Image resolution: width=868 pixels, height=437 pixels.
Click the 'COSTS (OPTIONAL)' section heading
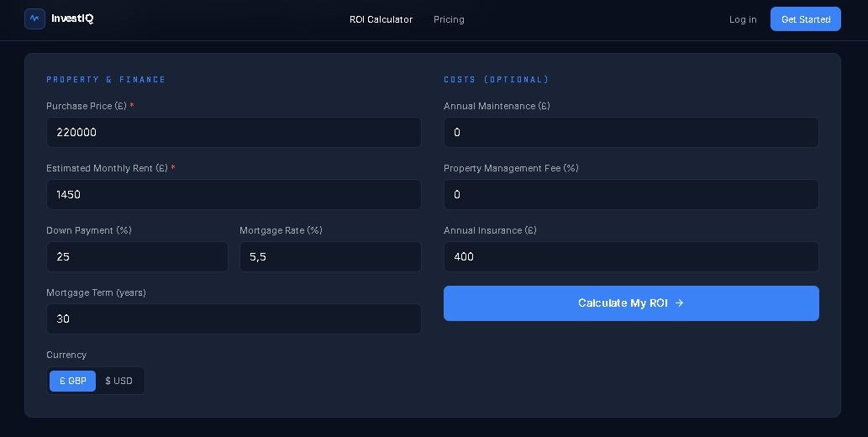[x=497, y=80]
